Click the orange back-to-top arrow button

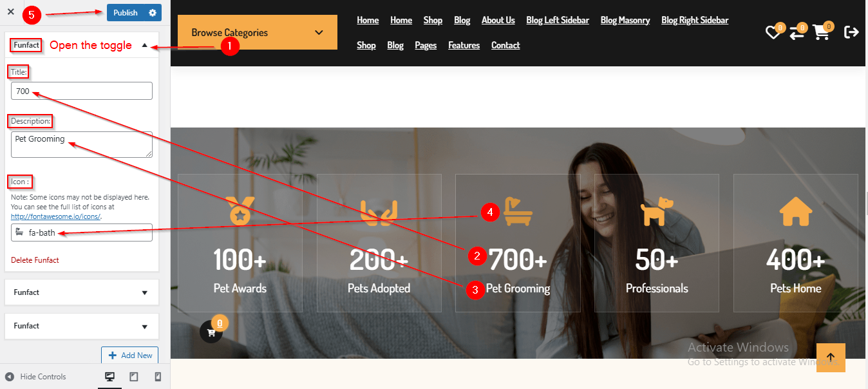click(x=831, y=357)
